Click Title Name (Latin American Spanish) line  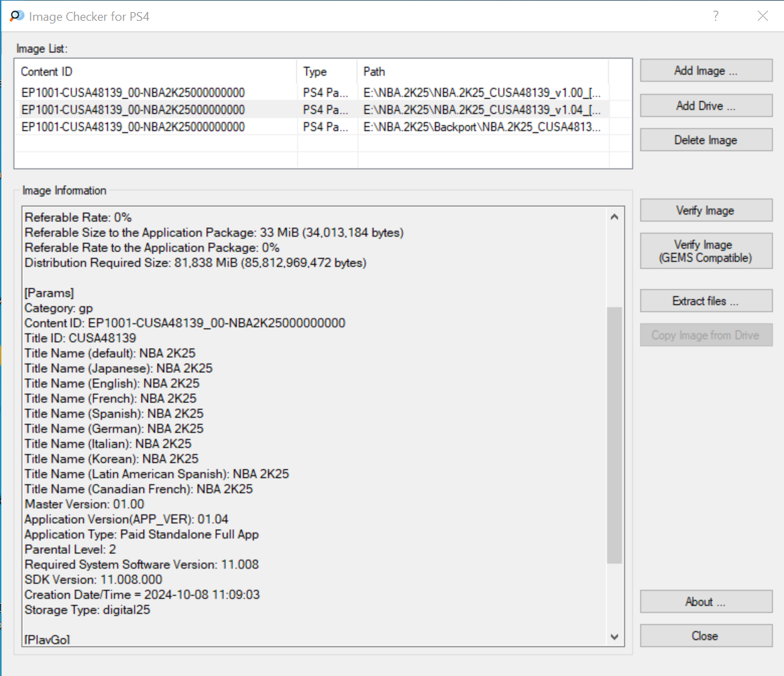(157, 473)
